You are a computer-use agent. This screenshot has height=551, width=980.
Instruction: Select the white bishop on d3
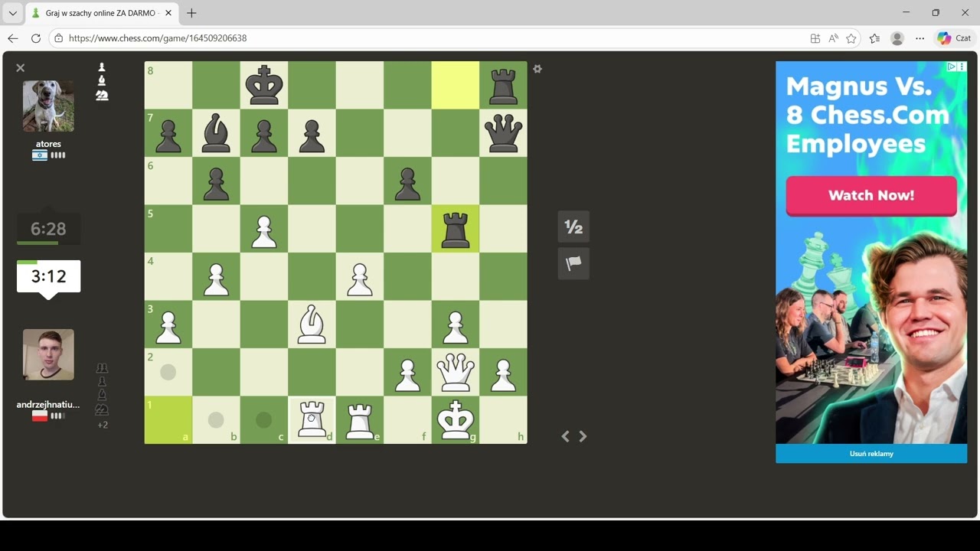click(x=312, y=324)
